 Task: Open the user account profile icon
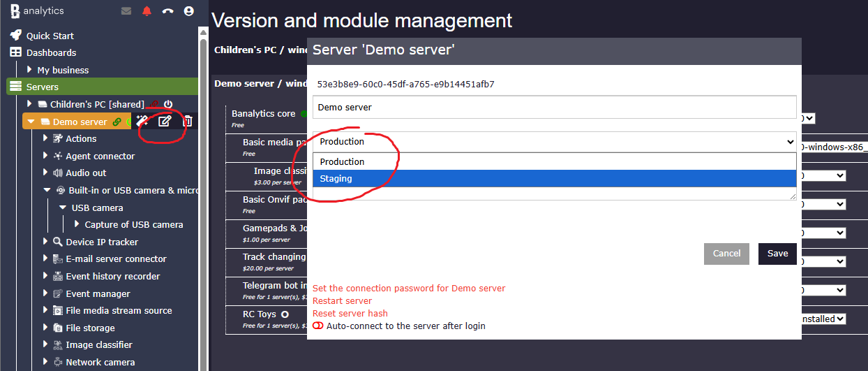click(188, 11)
